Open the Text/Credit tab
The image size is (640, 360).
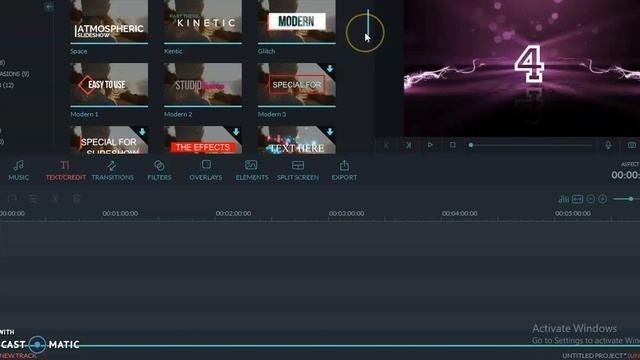coord(65,171)
